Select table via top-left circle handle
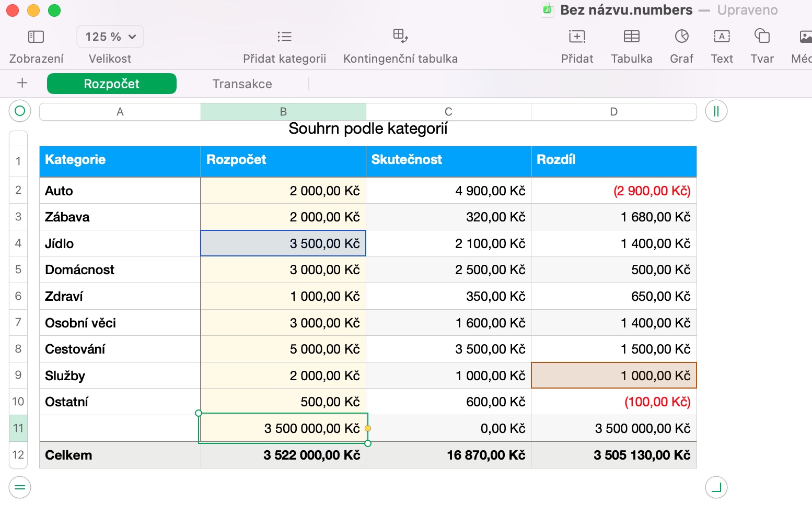Image resolution: width=812 pixels, height=516 pixels. 20,111
